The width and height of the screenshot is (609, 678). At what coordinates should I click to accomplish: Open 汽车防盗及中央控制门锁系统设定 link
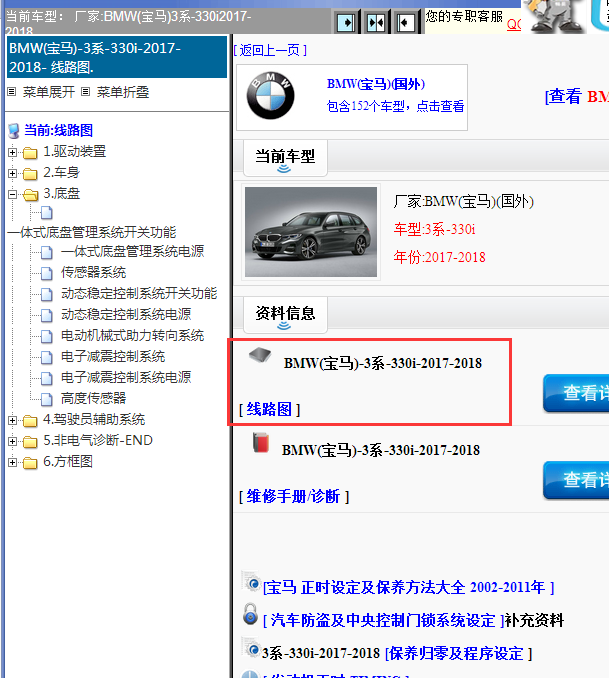[x=384, y=620]
